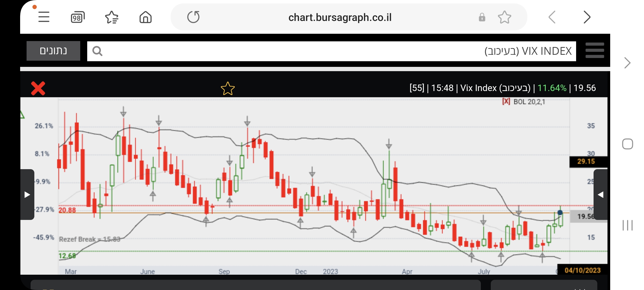
Task: Click the chart.bursagraph.co.il address bar
Action: [340, 17]
